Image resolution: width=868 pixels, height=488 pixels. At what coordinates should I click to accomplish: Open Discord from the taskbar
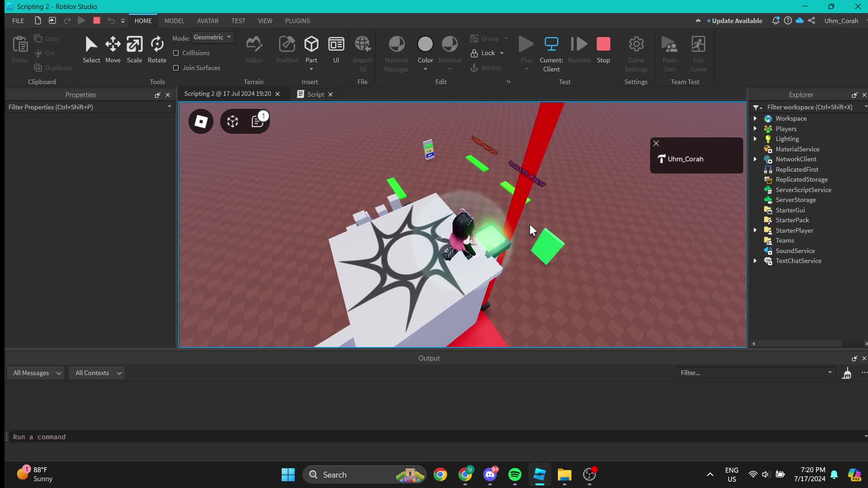pyautogui.click(x=490, y=475)
